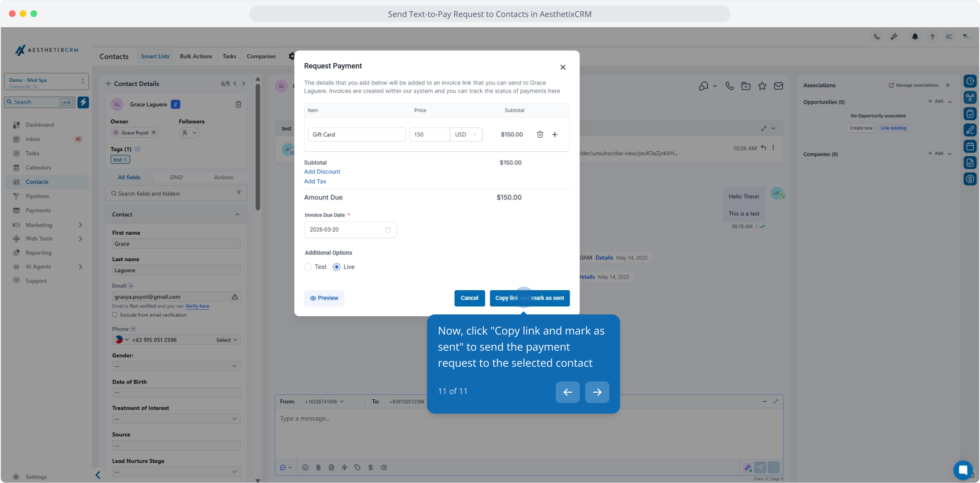Expand the Gender dropdown
Image resolution: width=980 pixels, height=483 pixels.
tap(176, 366)
